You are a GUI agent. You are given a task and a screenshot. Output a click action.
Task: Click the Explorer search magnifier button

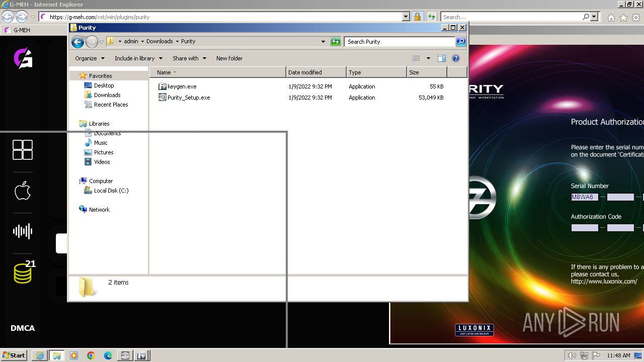coord(460,42)
